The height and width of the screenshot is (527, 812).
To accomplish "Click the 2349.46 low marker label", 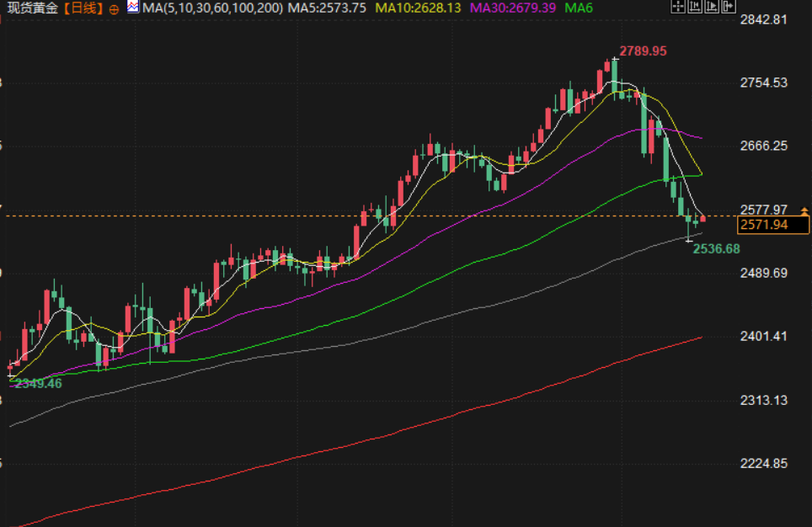I will (38, 384).
